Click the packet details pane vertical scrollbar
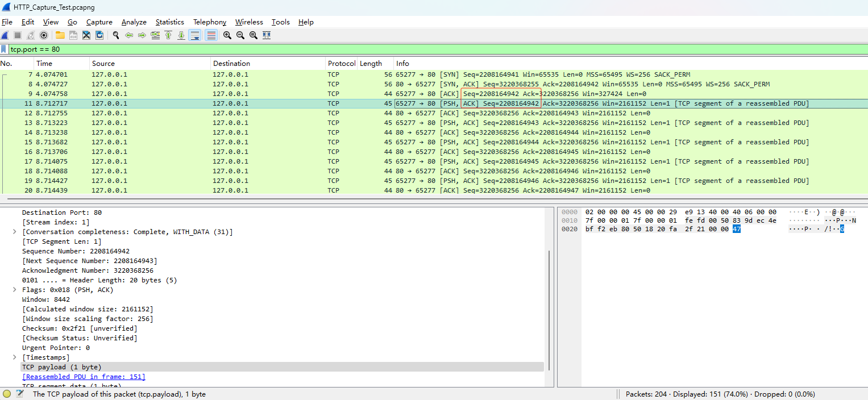 pyautogui.click(x=549, y=310)
